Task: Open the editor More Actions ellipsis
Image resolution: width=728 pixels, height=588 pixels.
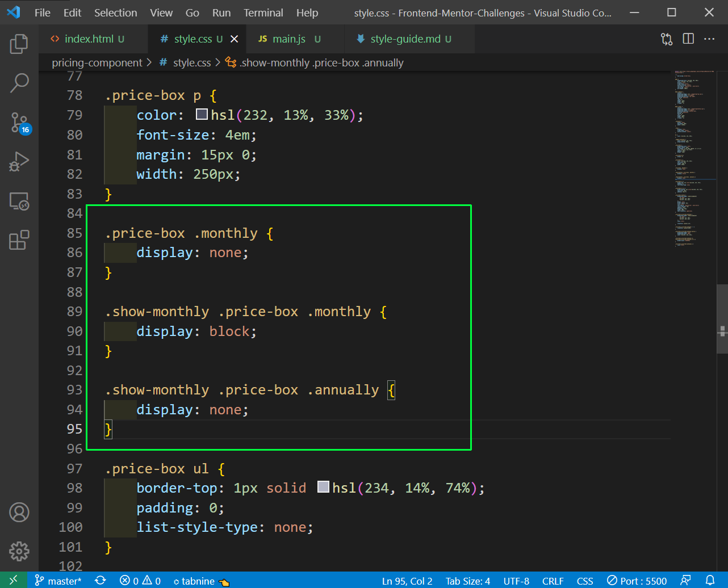Action: [x=709, y=39]
